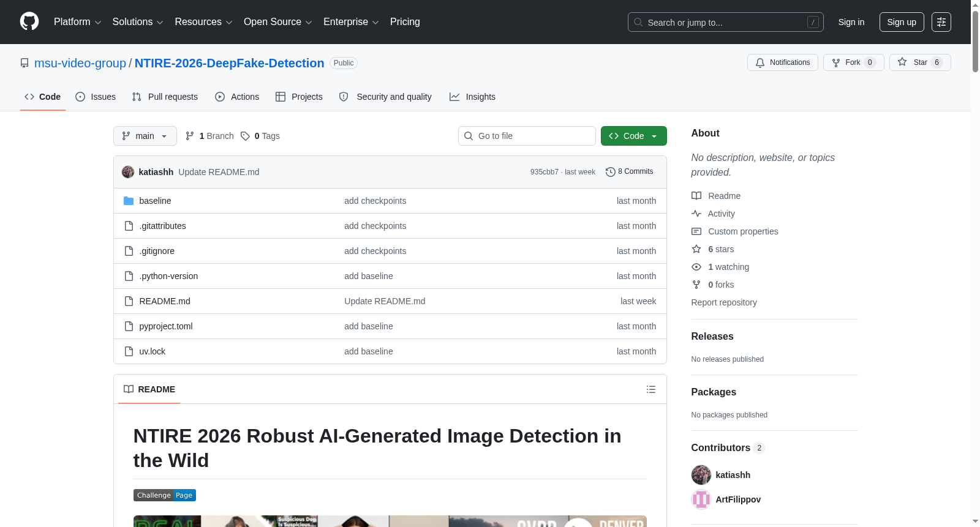View the 8 Commits history
The image size is (980, 527).
click(x=629, y=171)
